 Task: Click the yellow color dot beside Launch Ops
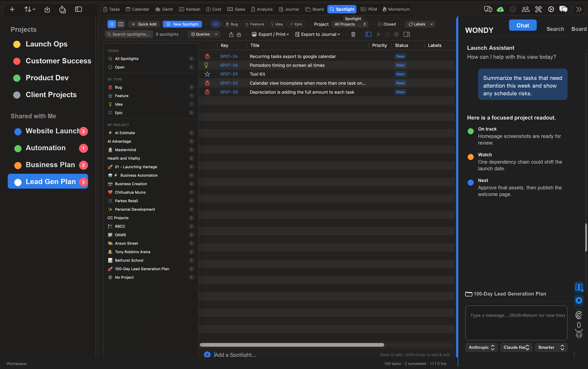coord(17,44)
